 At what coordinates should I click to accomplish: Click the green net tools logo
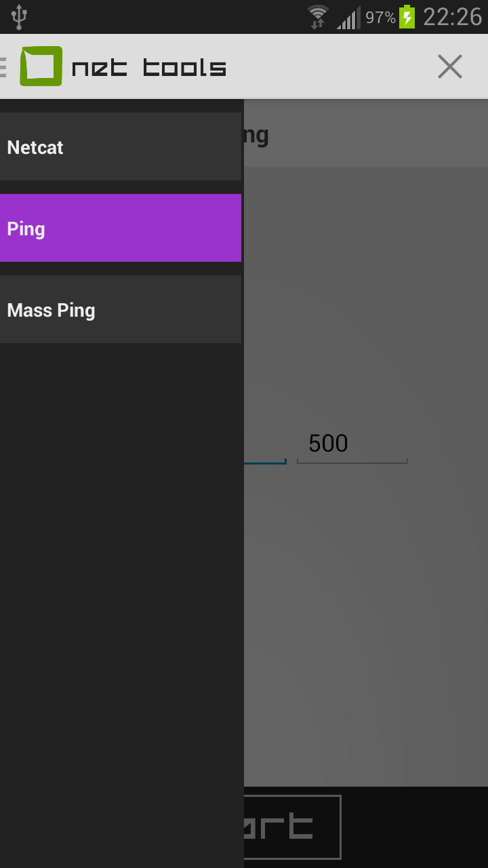tap(41, 66)
